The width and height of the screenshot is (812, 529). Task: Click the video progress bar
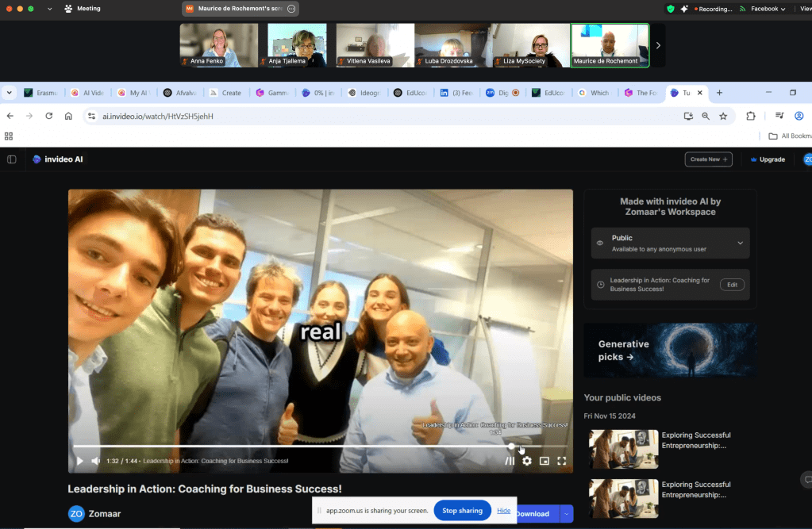tap(317, 447)
